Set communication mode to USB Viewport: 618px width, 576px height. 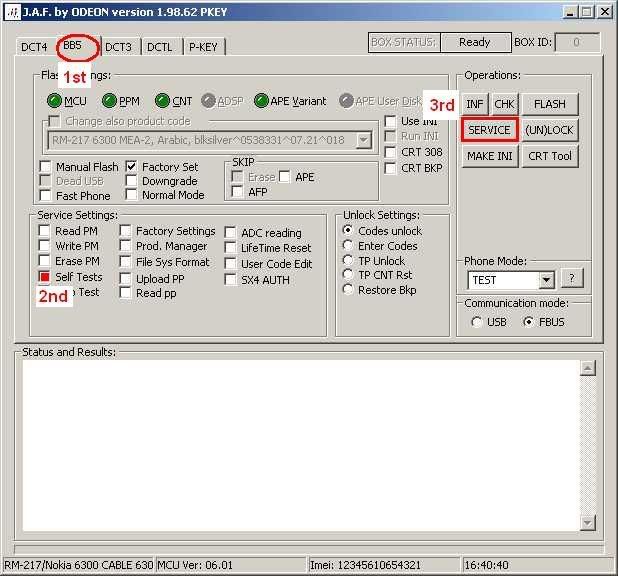(477, 322)
